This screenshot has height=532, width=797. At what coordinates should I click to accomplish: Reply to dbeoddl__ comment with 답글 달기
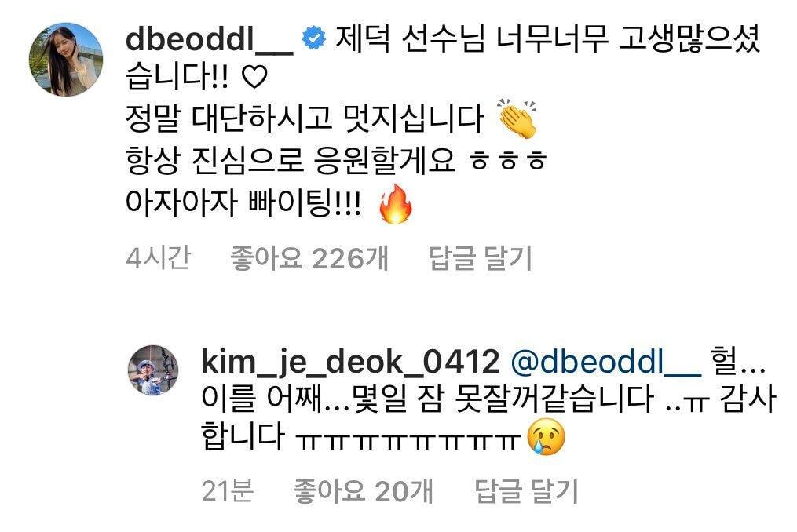click(481, 257)
